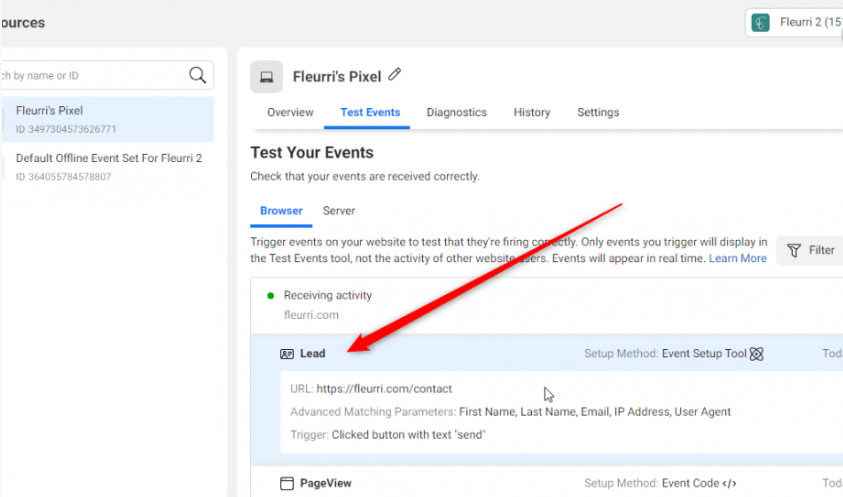Click the pencil edit icon beside Fleurri's Pixel
Viewport: 843px width, 497px height.
tap(395, 75)
